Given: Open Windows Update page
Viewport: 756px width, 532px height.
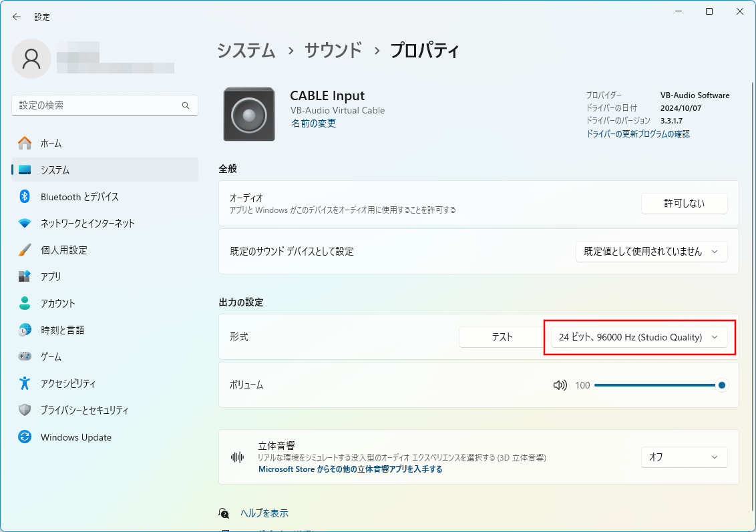Looking at the screenshot, I should tap(105, 437).
